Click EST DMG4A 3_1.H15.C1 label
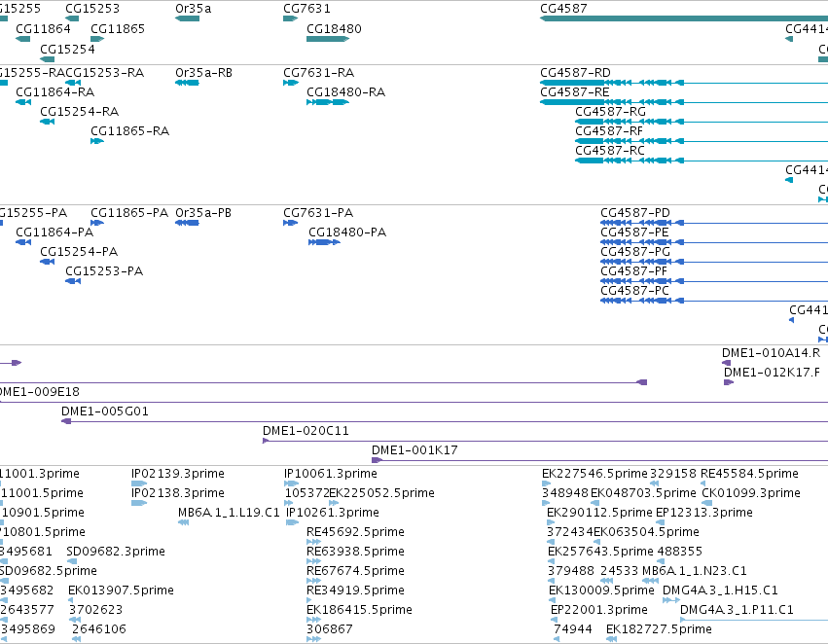The width and height of the screenshot is (828, 644). [720, 590]
